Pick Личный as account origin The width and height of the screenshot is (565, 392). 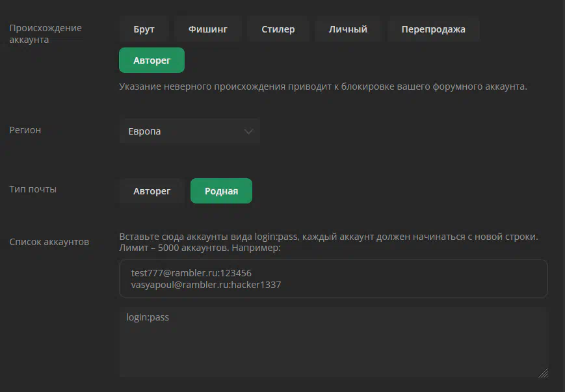click(348, 29)
